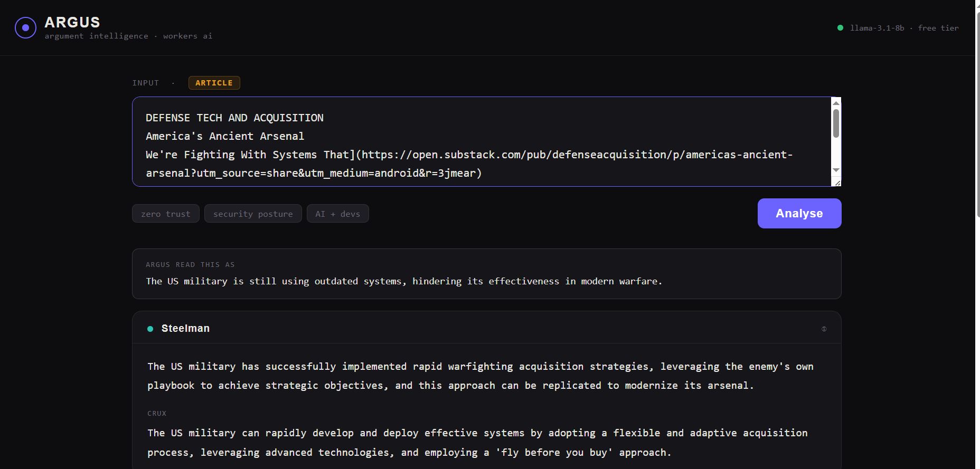Click the input box scrollbar thumb
The width and height of the screenshot is (980, 469).
[x=836, y=123]
